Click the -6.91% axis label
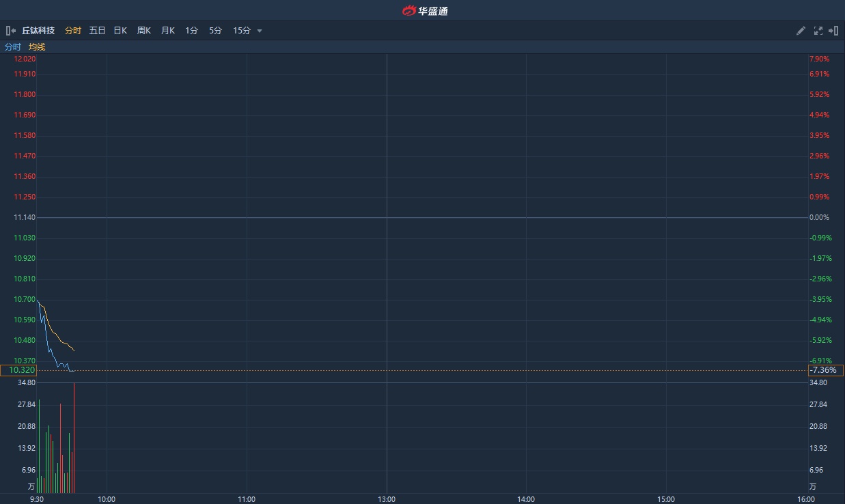Screen dimensions: 845x504 coord(820,361)
